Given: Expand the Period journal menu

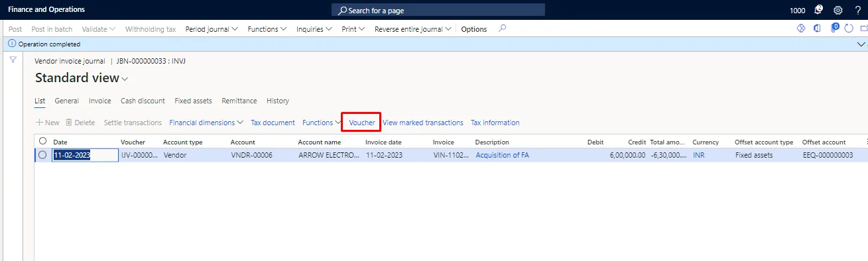Looking at the screenshot, I should click(x=212, y=29).
